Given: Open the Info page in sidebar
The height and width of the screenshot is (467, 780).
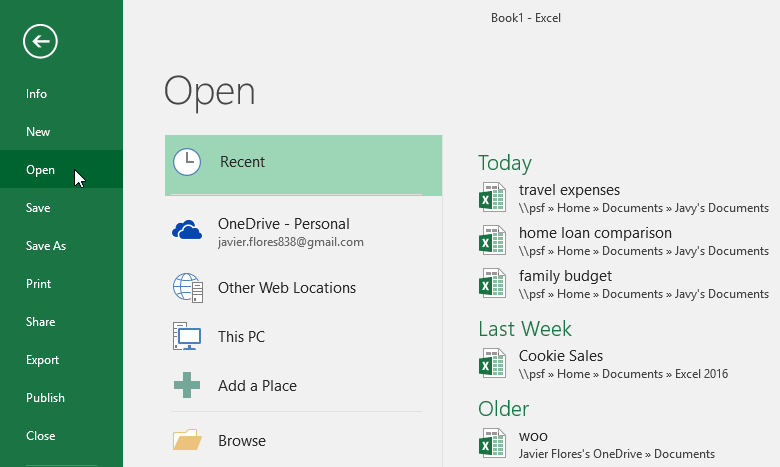Looking at the screenshot, I should tap(37, 94).
